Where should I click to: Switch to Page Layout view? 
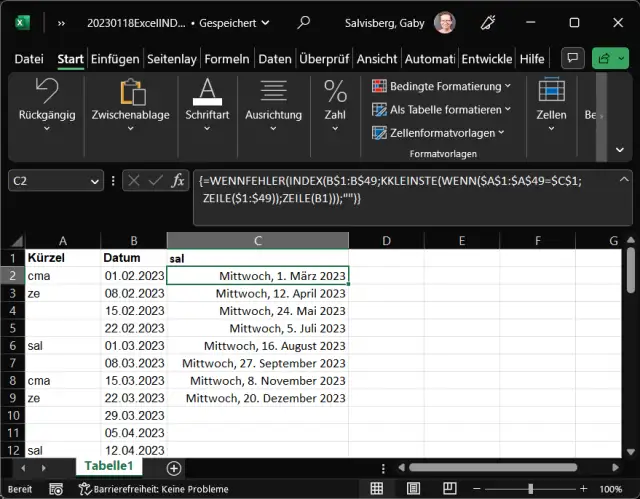(x=414, y=490)
